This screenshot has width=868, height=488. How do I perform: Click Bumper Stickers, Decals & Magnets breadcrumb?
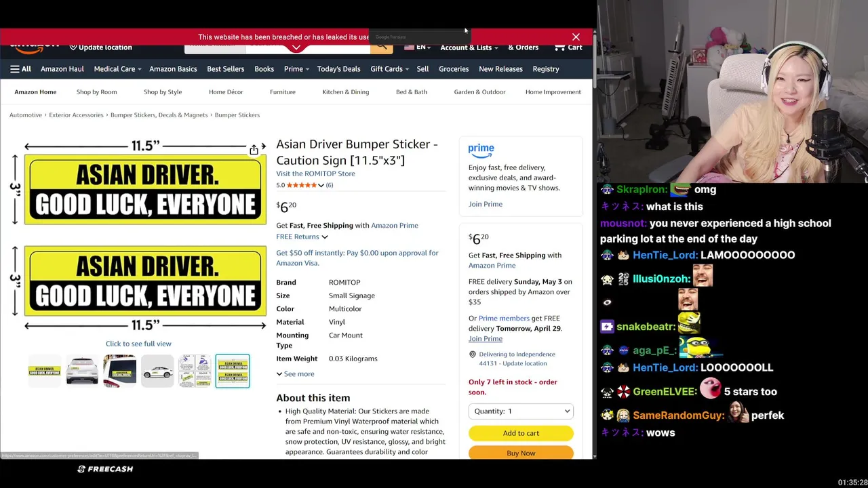tap(159, 115)
